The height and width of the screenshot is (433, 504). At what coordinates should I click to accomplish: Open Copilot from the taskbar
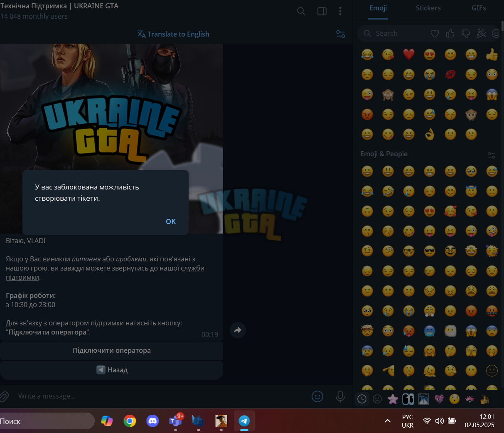click(107, 421)
